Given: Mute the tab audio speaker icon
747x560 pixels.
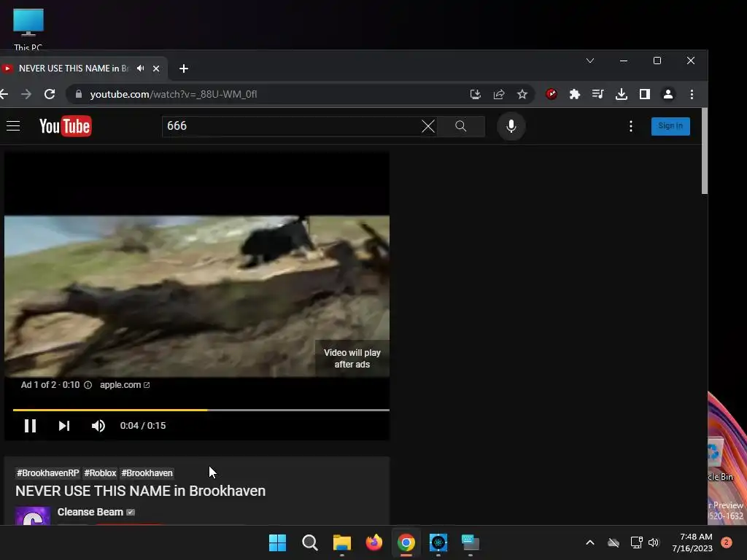Looking at the screenshot, I should (140, 69).
